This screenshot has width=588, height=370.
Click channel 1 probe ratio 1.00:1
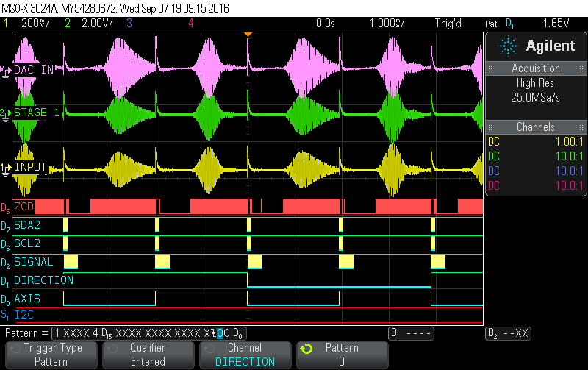(x=569, y=141)
